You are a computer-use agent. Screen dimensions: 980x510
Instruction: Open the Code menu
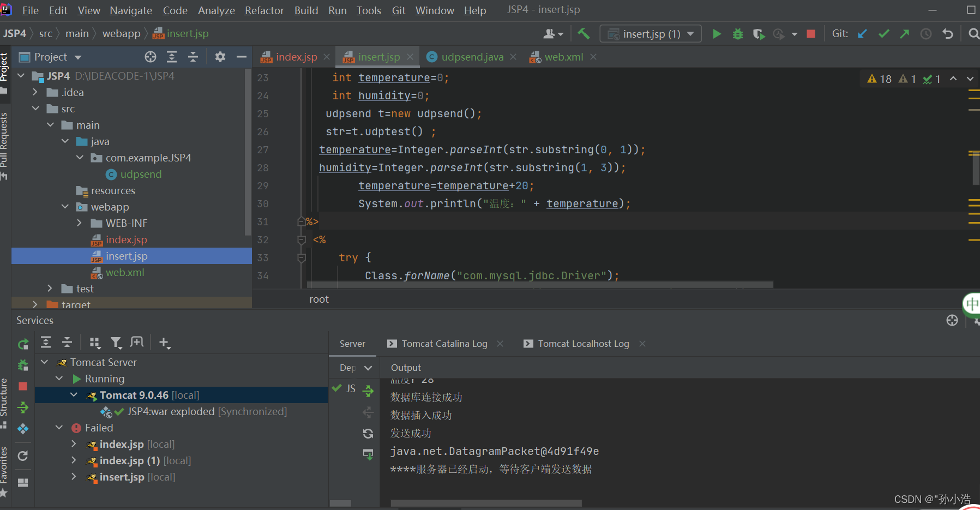pos(175,10)
